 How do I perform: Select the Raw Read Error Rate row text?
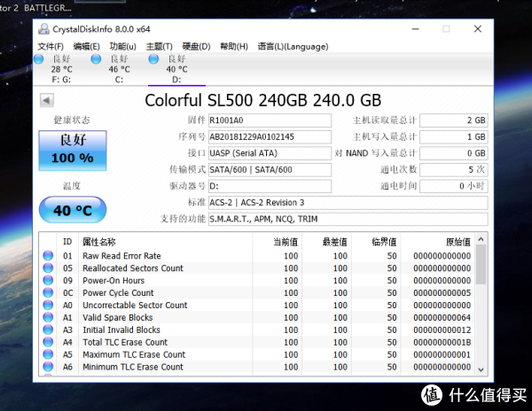point(121,256)
